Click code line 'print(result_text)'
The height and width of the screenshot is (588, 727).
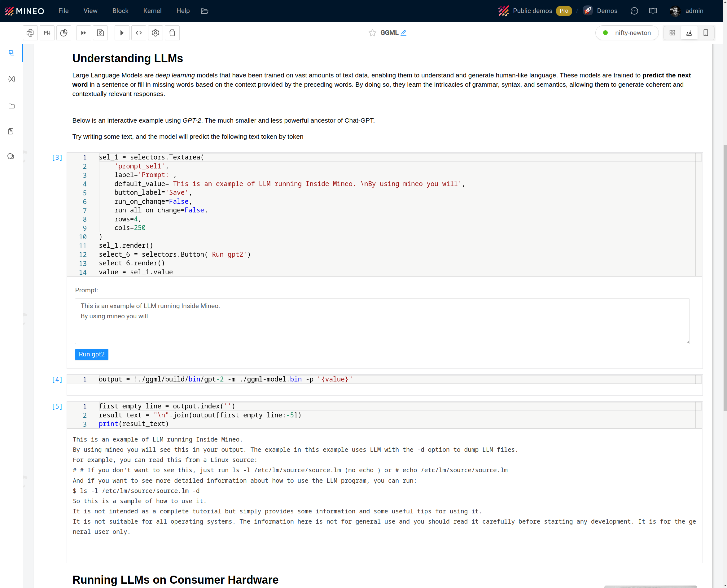coord(134,424)
